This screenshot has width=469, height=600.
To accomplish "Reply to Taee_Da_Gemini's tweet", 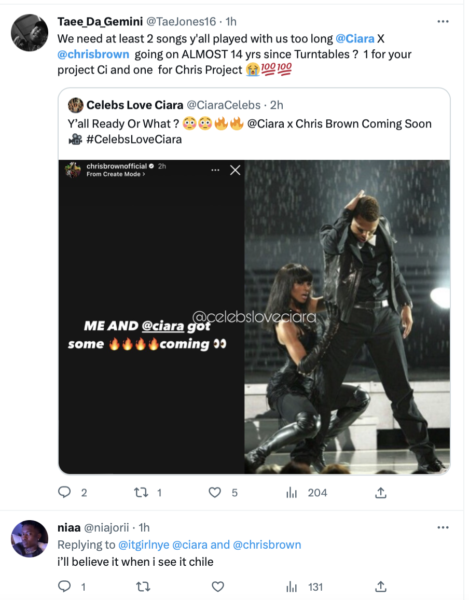I will (64, 492).
